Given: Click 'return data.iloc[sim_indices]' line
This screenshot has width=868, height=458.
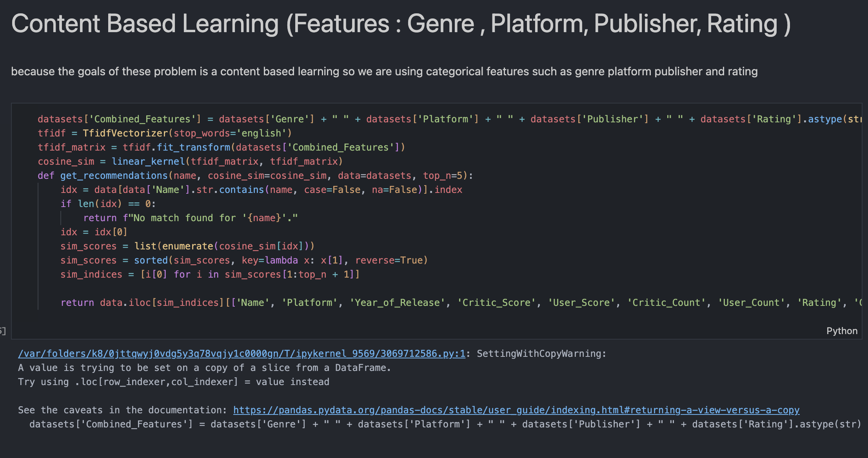Looking at the screenshot, I should (x=142, y=303).
